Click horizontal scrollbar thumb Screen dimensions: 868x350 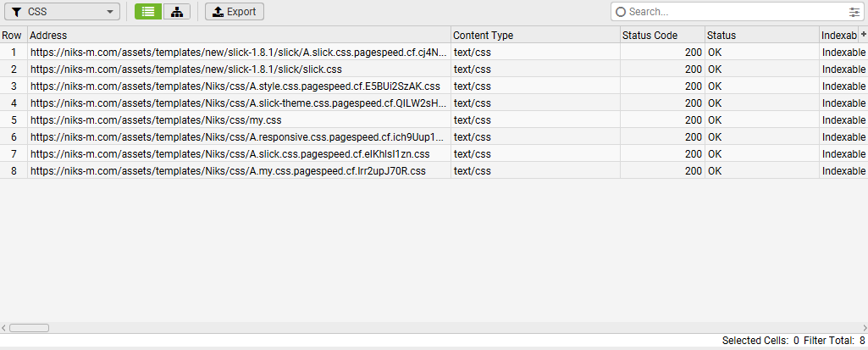pyautogui.click(x=30, y=328)
